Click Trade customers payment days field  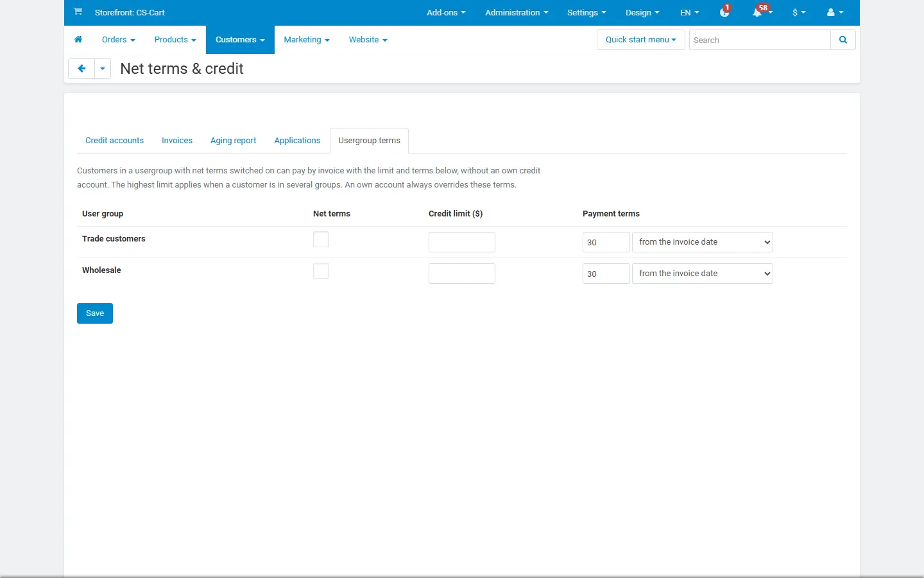(x=606, y=242)
